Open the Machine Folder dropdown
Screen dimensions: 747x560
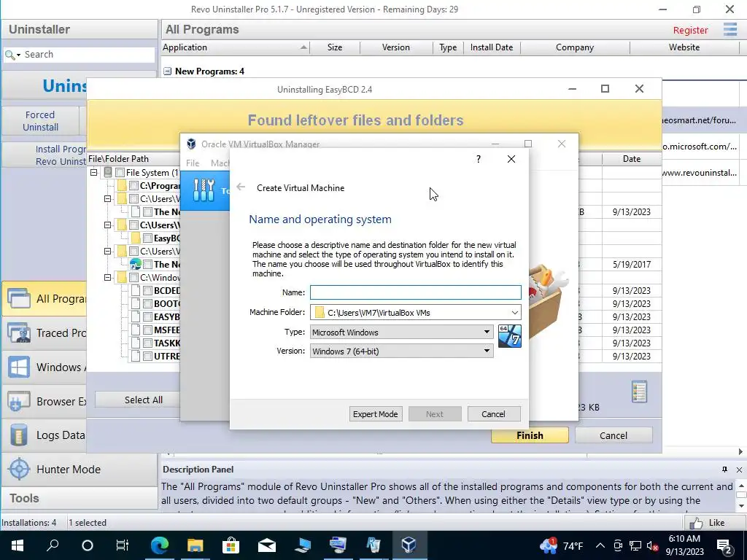[x=514, y=313]
